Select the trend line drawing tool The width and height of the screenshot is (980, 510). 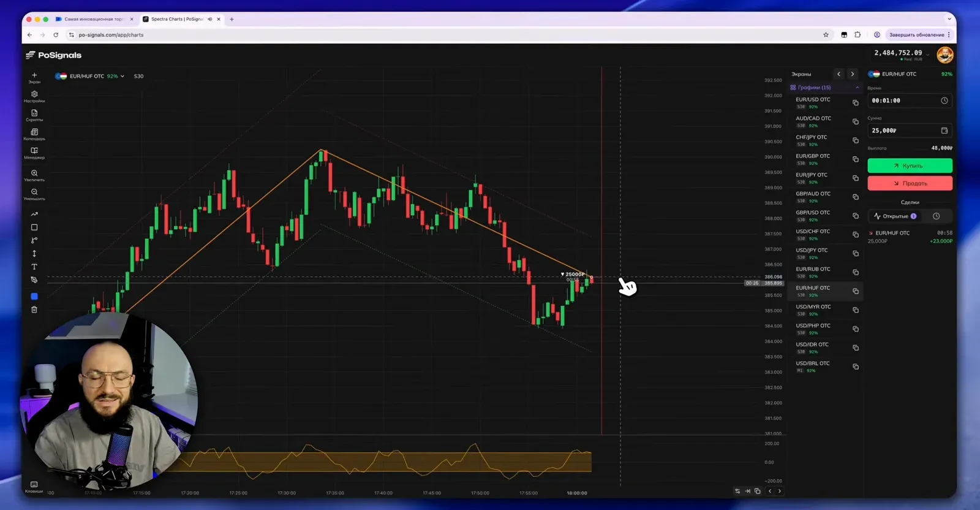34,214
